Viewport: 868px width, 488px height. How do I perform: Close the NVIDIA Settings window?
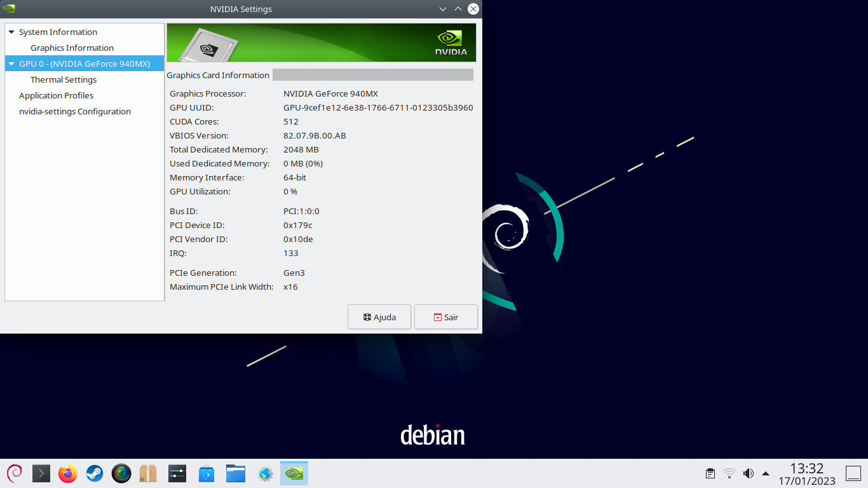tap(473, 9)
